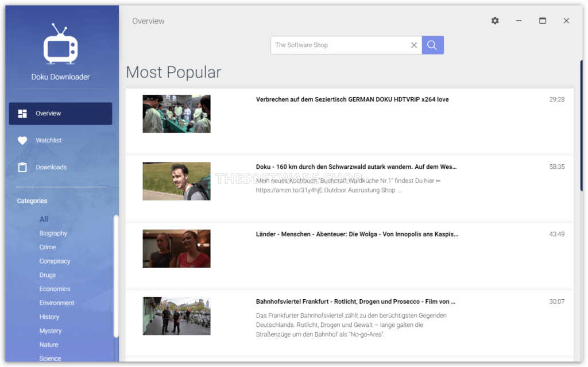The image size is (588, 367).
Task: Click title 'Doku - 160 km durch den Schwarzwald'
Action: 356,167
